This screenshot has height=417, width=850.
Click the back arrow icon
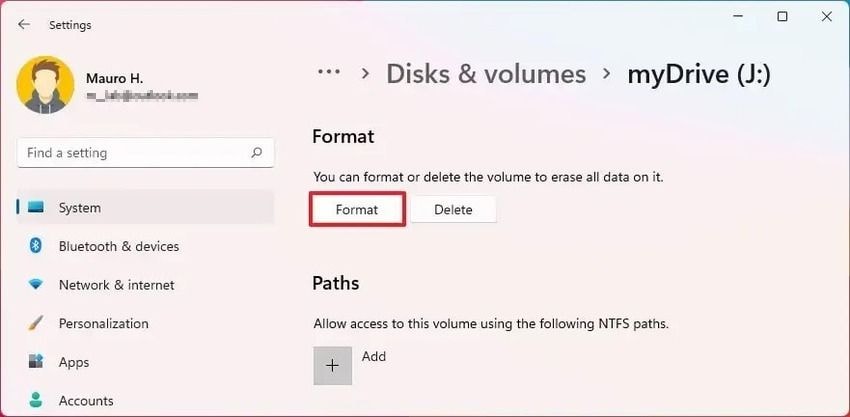(24, 25)
